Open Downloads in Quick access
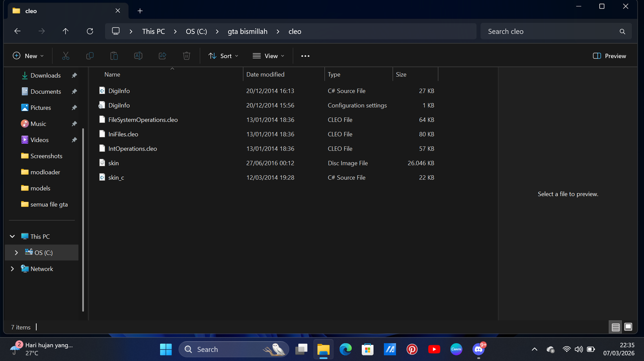644x361 pixels. pyautogui.click(x=45, y=76)
